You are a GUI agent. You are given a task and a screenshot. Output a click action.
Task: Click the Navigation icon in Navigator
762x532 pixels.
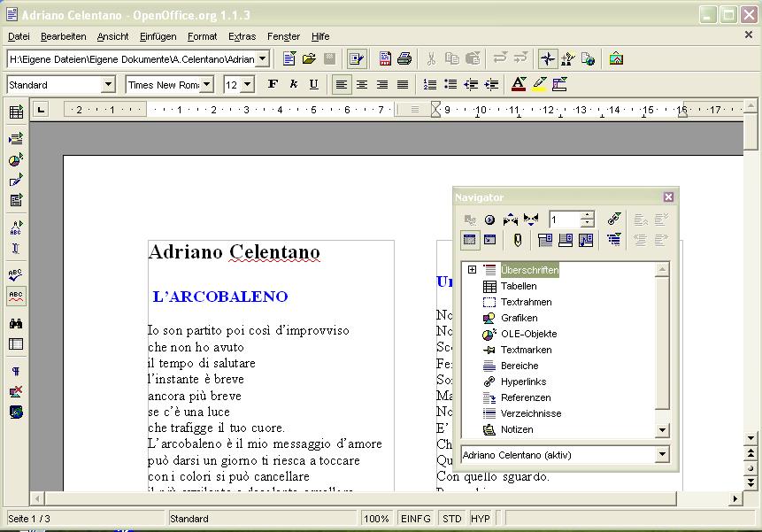pos(489,220)
